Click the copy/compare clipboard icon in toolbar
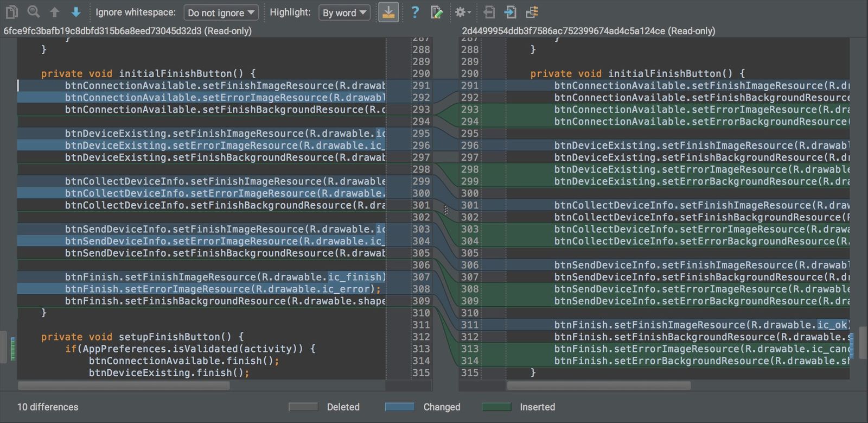Image resolution: width=868 pixels, height=423 pixels. 12,11
